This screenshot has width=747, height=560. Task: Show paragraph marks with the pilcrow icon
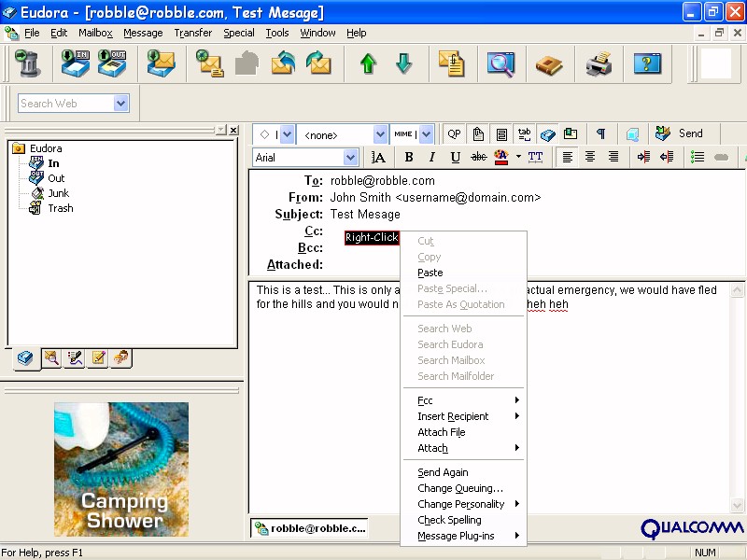[601, 134]
